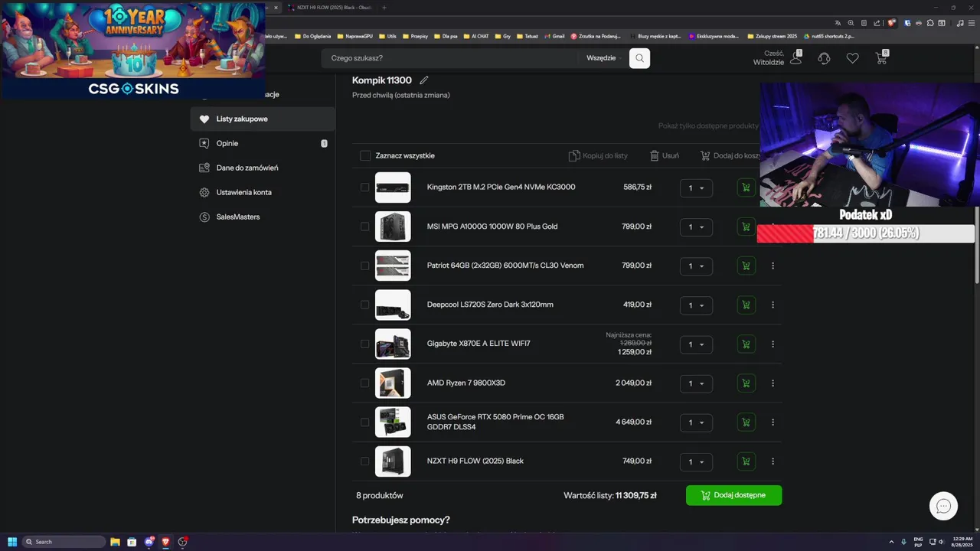Check the Zaznacz wszystkie checkbox
This screenshot has width=980, height=551.
point(365,155)
